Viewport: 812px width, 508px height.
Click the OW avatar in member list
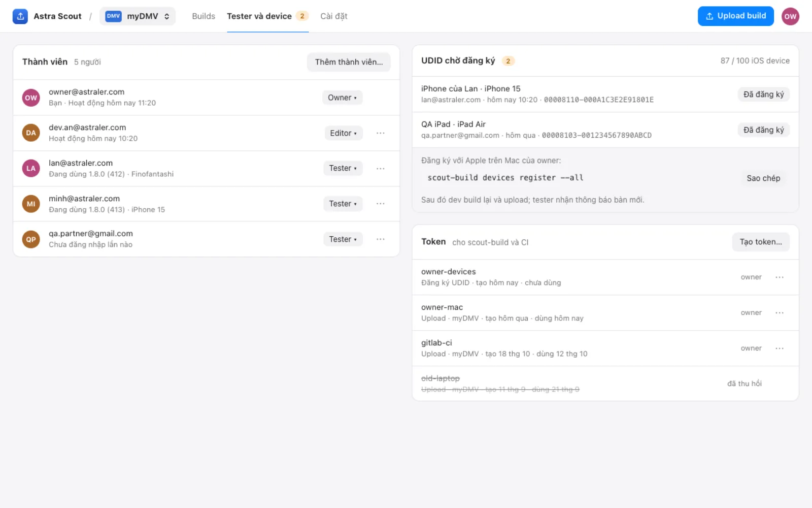(31, 98)
